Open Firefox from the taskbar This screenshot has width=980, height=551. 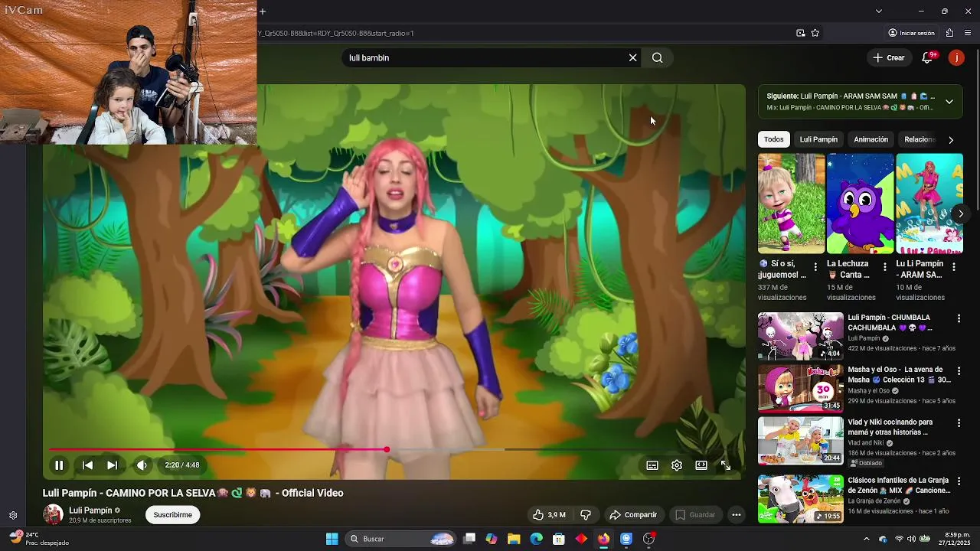click(604, 539)
